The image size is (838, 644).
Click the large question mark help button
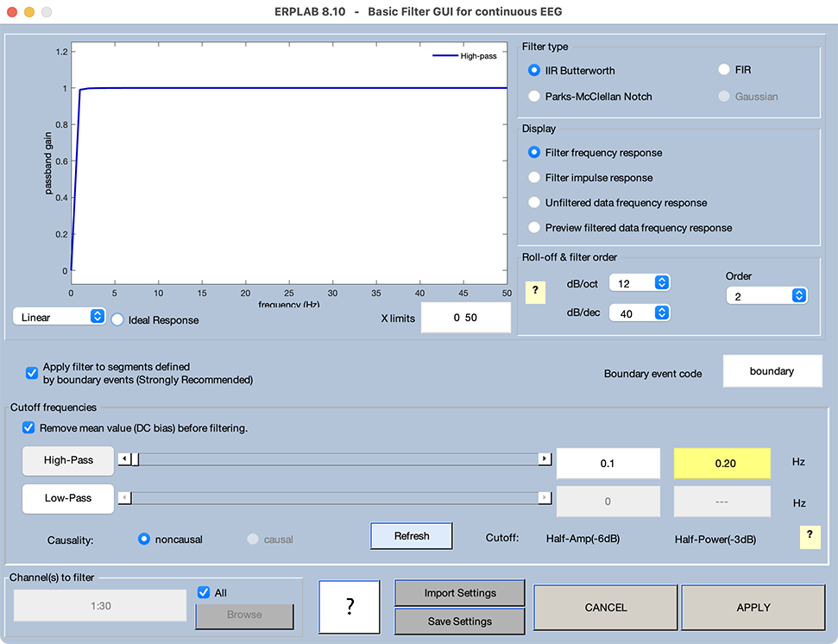click(x=349, y=607)
